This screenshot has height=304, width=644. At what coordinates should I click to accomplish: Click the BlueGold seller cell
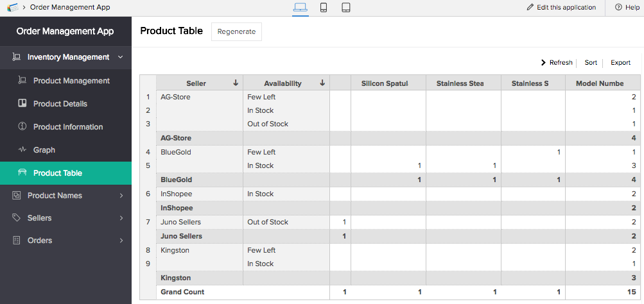coord(176,152)
